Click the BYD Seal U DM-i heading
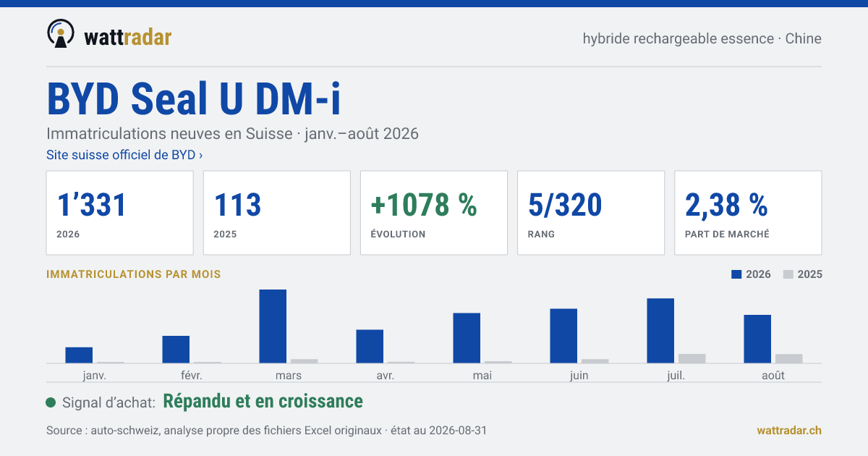868x456 pixels. (x=194, y=99)
